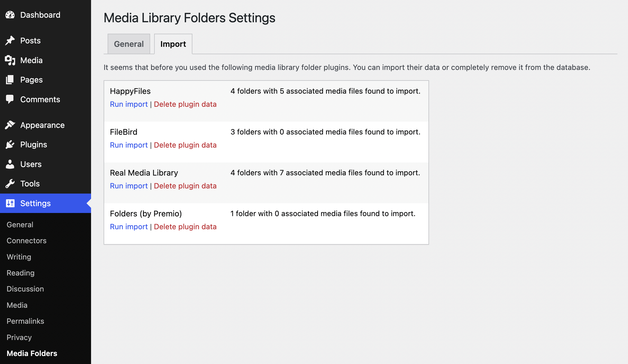Run import for FileBird
The image size is (628, 364).
pos(129,145)
